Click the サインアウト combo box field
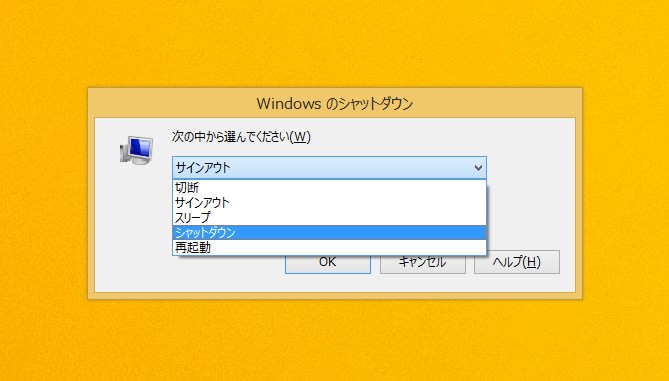Viewport: 669px width, 381px height. [329, 168]
